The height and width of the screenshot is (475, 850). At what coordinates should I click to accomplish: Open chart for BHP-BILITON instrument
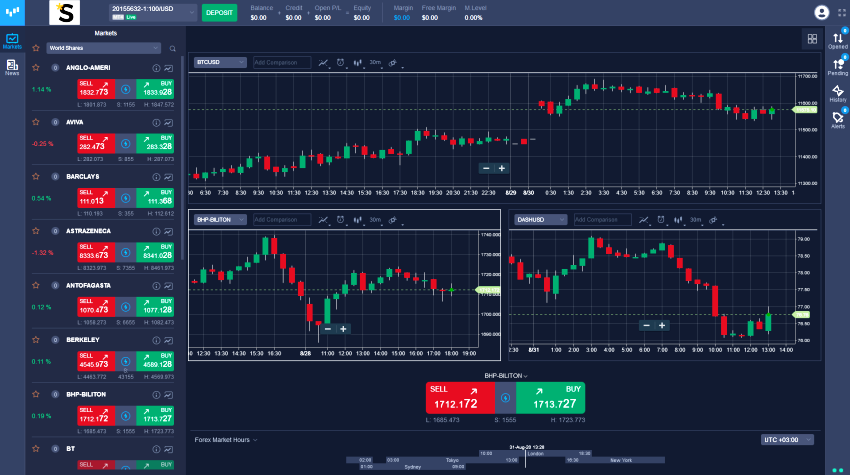[x=169, y=395]
